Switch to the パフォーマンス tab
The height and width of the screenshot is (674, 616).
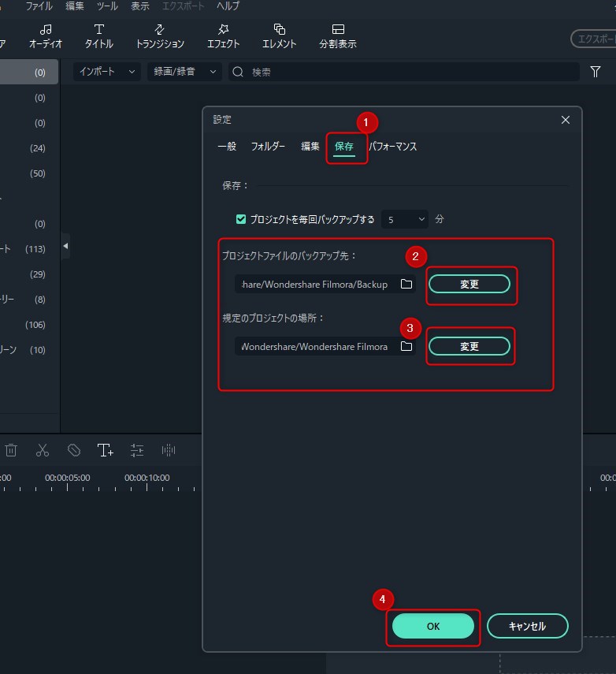pos(393,147)
